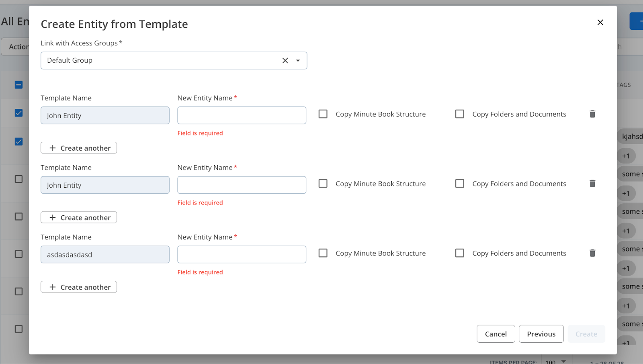Delete the first John Entity template row
643x364 pixels.
[x=592, y=114]
